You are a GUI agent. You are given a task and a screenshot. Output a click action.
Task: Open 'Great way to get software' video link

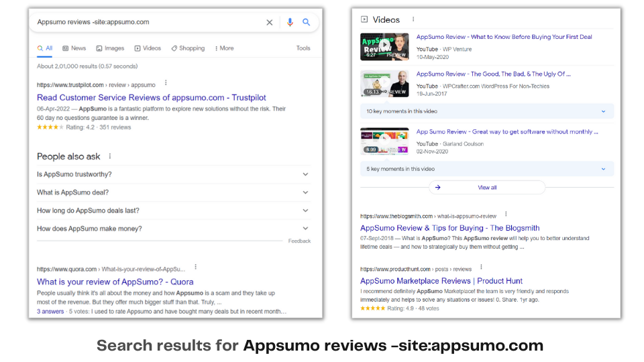pos(507,132)
